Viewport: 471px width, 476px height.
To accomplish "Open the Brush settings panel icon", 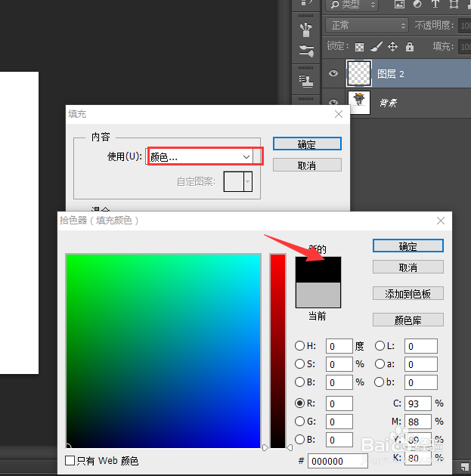I will pos(306,29).
